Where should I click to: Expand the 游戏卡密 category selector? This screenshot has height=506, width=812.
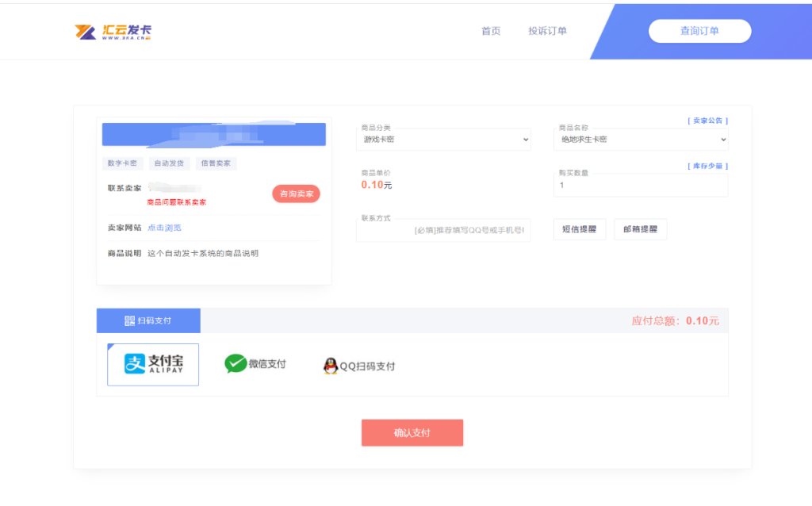click(443, 140)
